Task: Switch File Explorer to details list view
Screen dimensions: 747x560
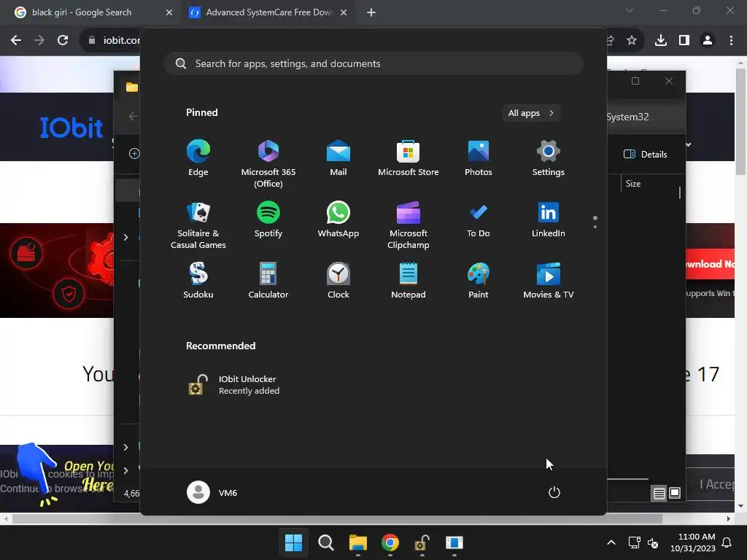Action: (x=659, y=494)
